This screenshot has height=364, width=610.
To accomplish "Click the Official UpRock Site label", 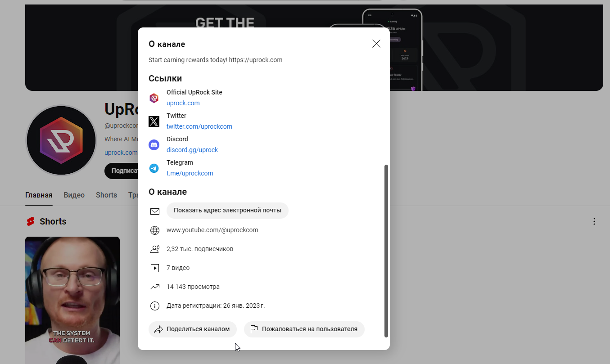I will click(194, 92).
